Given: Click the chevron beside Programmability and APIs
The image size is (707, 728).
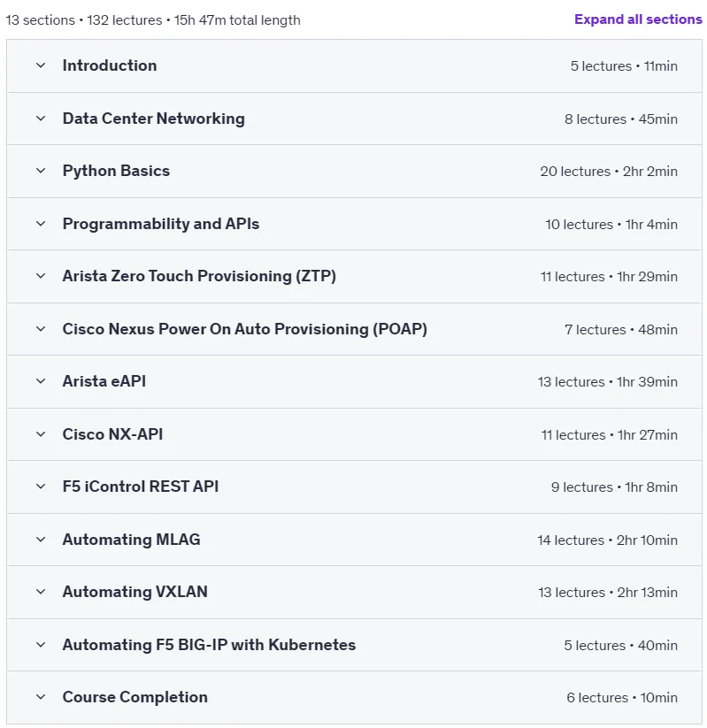Looking at the screenshot, I should [x=41, y=224].
